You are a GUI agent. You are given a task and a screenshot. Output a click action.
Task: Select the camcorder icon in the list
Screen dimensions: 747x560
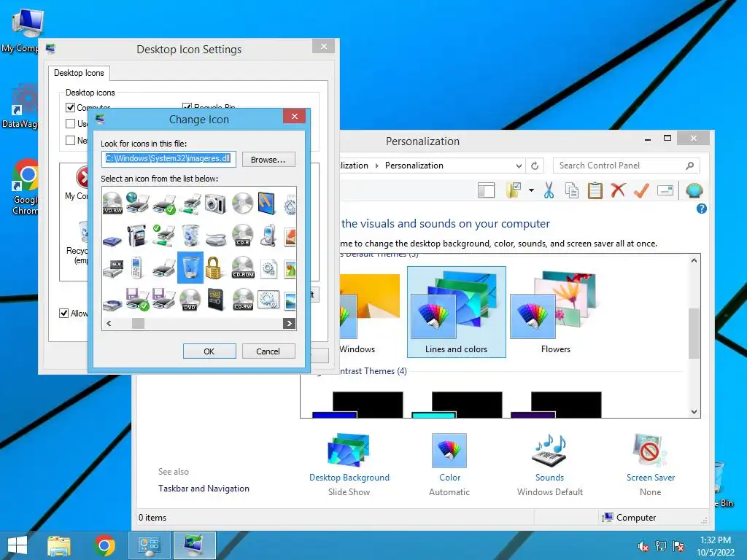137,236
